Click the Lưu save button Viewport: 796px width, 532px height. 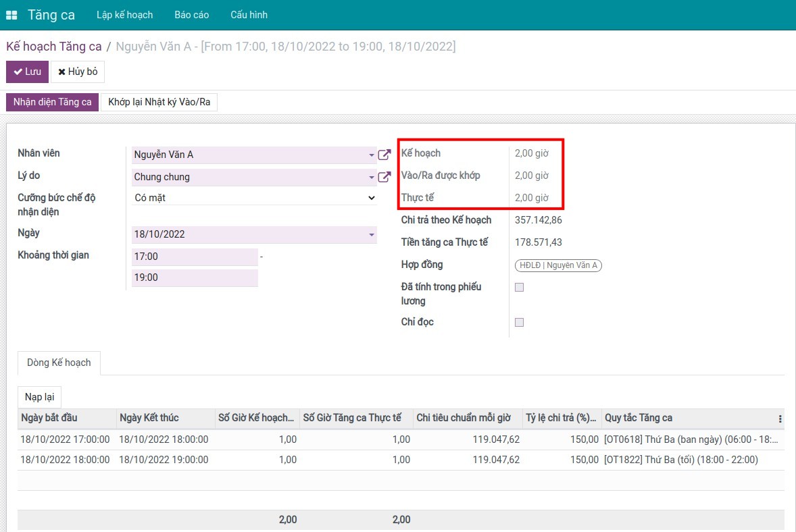point(28,72)
